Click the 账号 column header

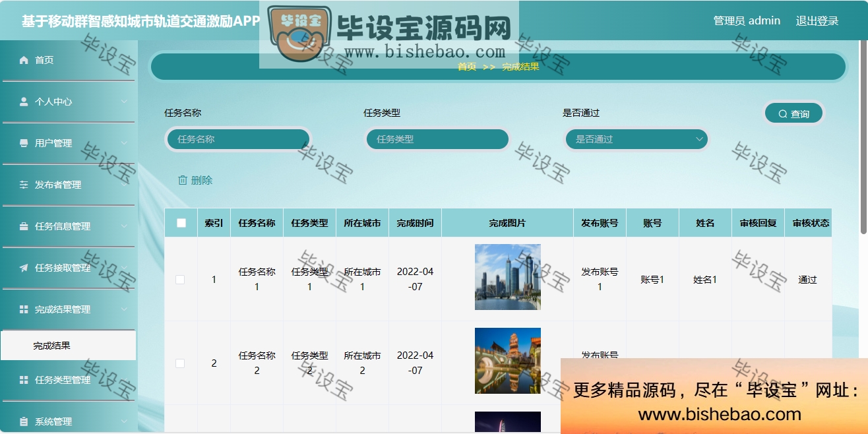coord(652,223)
